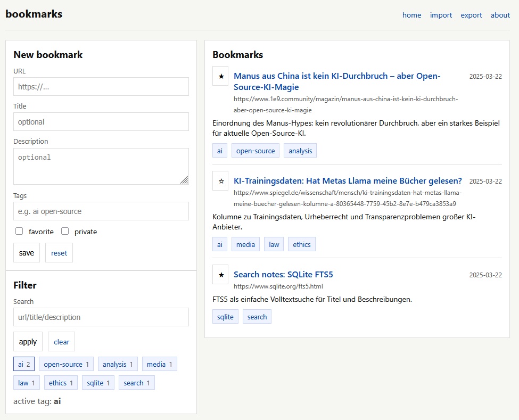Click the Search filter input
This screenshot has height=420, width=519.
click(x=101, y=317)
